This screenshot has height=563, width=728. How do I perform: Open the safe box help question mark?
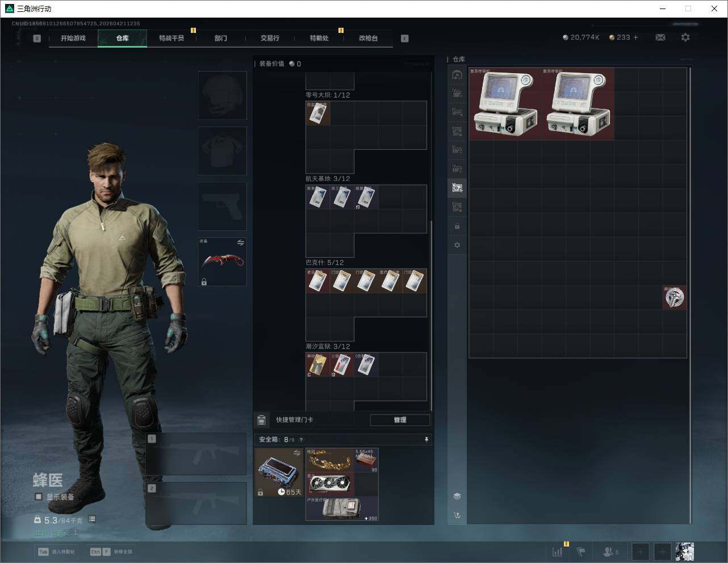[301, 440]
